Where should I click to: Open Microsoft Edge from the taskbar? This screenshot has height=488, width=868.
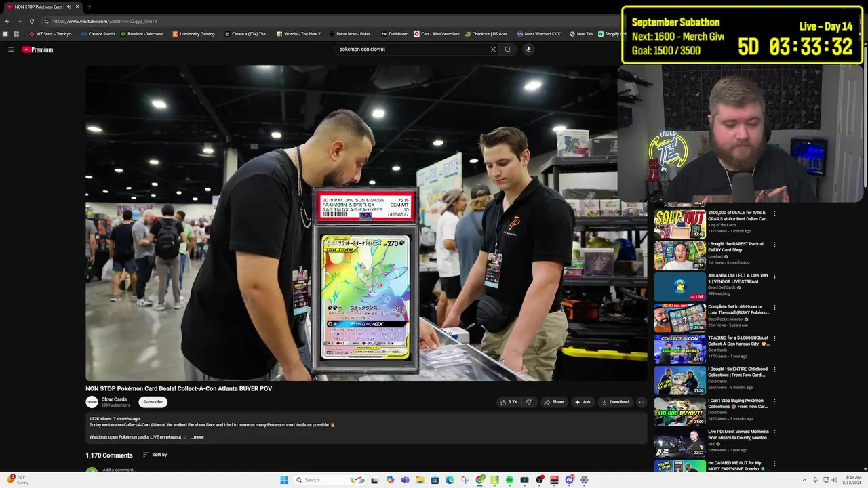pos(450,480)
